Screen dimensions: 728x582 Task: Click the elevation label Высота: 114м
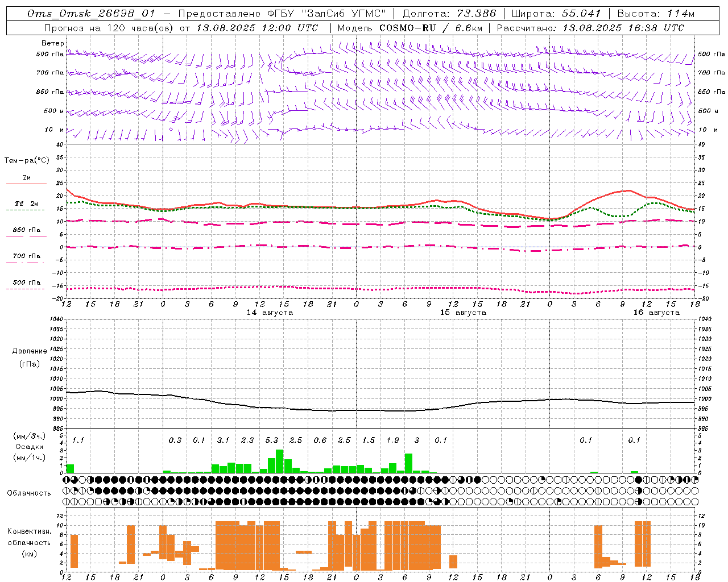coord(655,14)
